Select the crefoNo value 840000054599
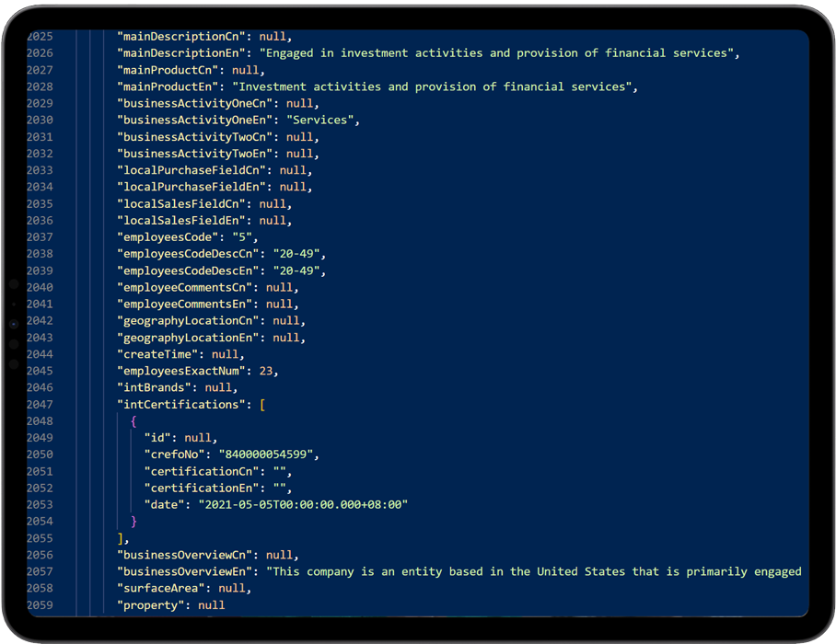This screenshot has width=836, height=644. coord(265,454)
